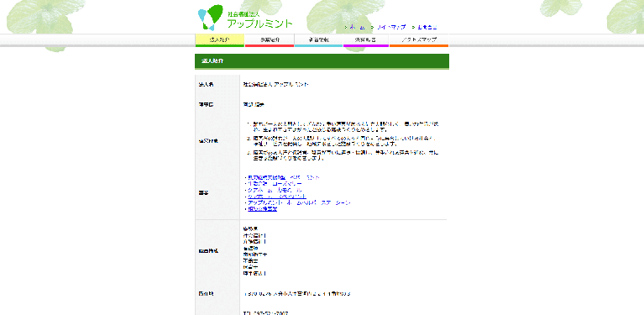Image resolution: width=644 pixels, height=315 pixels.
Task: Click the first numbered philosophy statement
Action: (346, 126)
